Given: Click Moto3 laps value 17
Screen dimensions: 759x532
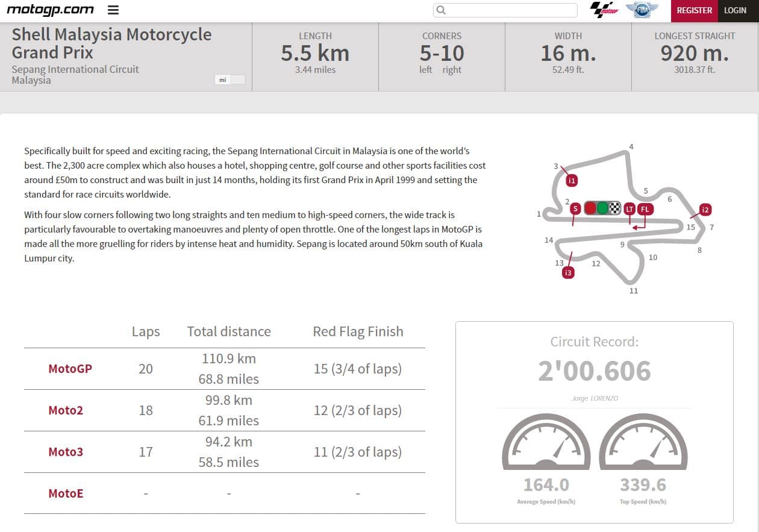Looking at the screenshot, I should (x=146, y=452).
